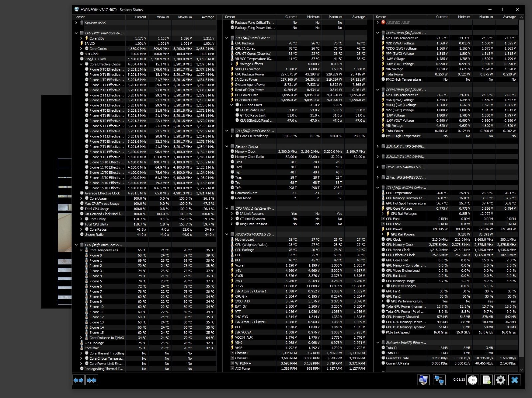
Task: Collapse the ASUS ROG MAXIMUS Z6 group
Action: (x=227, y=234)
